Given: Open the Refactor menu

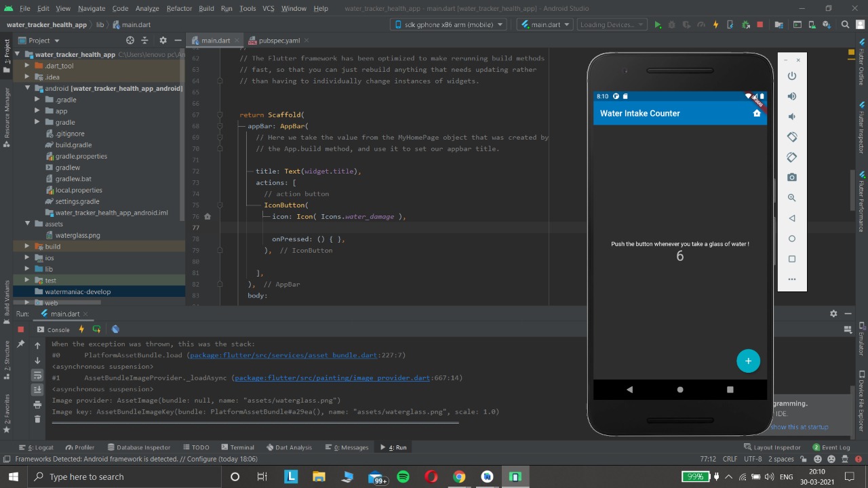Looking at the screenshot, I should pos(179,8).
